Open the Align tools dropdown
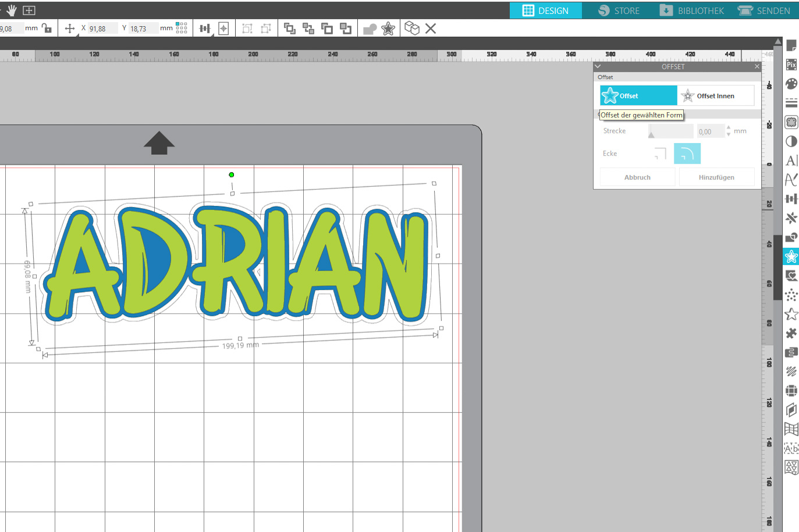 (x=205, y=29)
